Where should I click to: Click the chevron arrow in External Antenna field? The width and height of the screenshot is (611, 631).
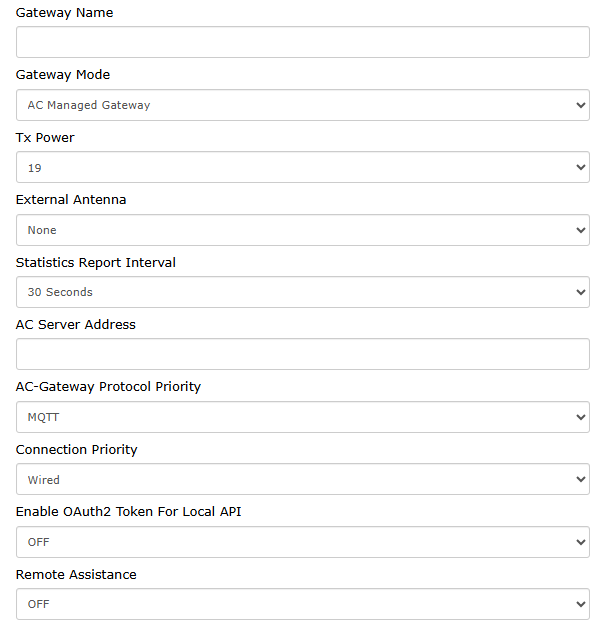(x=580, y=230)
